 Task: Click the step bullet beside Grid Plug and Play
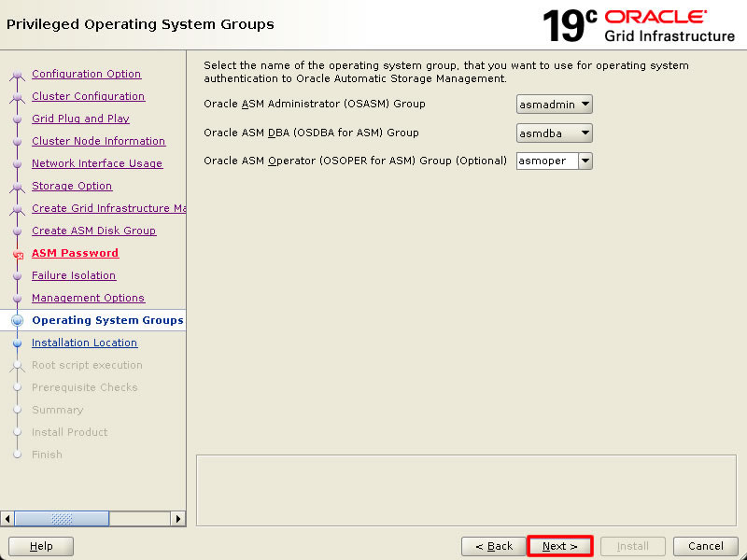(x=17, y=119)
